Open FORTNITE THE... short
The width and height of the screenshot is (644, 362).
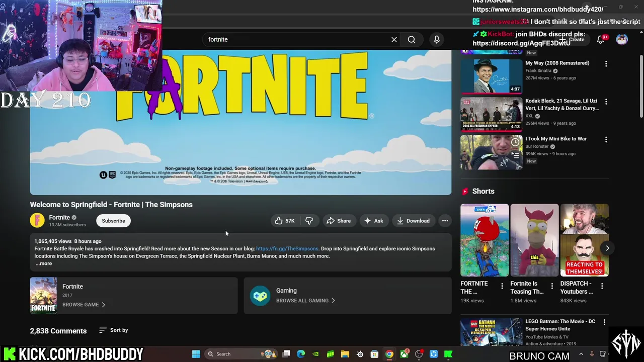coord(485,240)
